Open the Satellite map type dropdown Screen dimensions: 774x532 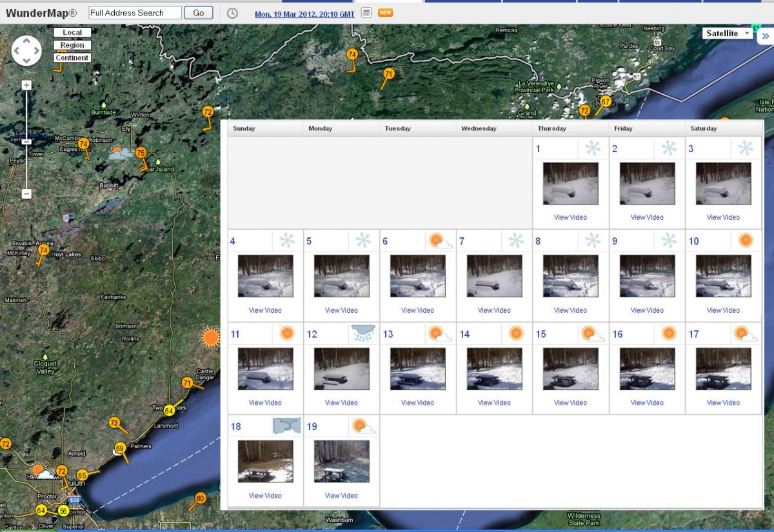coord(728,34)
